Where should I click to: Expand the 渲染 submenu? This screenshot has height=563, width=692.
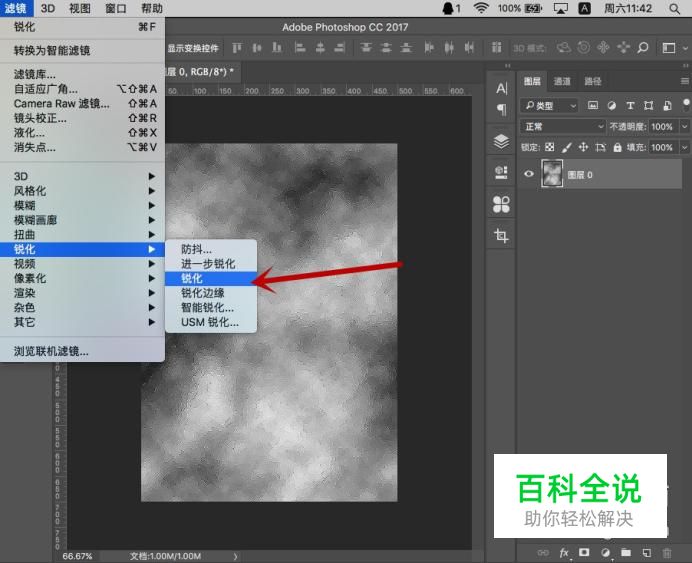pyautogui.click(x=83, y=293)
